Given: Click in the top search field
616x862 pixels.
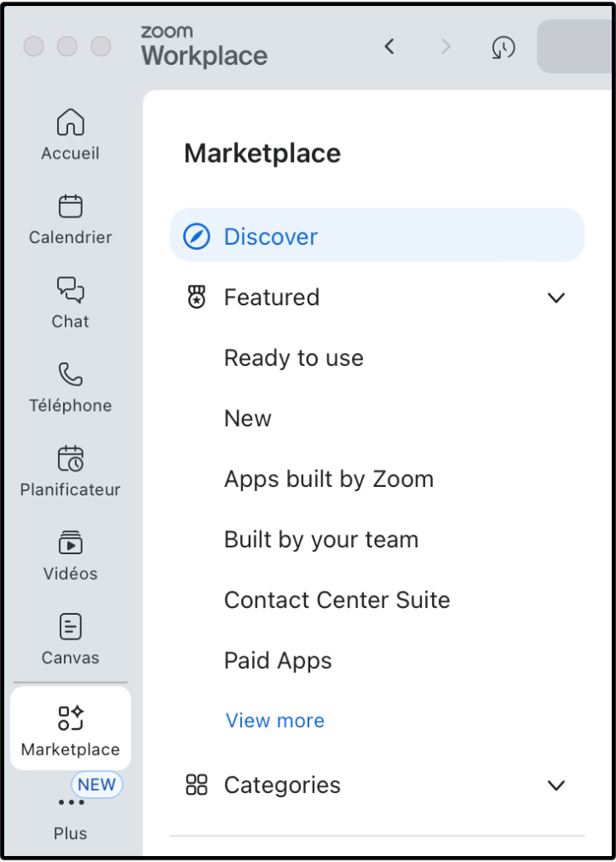Looking at the screenshot, I should point(574,47).
